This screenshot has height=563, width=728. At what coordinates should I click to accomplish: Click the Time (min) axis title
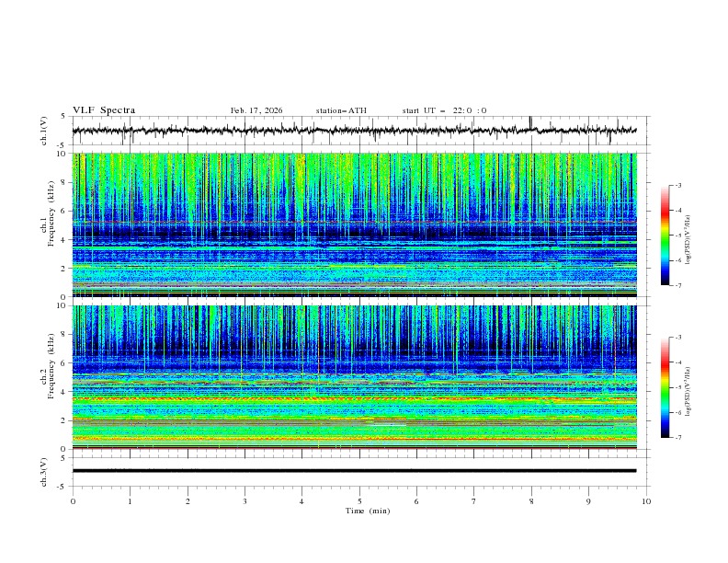[x=366, y=511]
